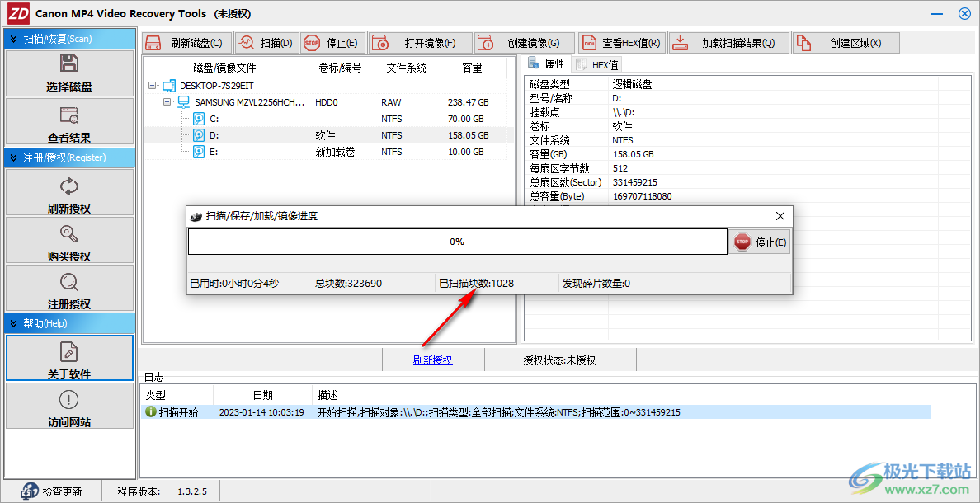Viewport: 980px width, 503px height.
Task: Collapse the 帮助(Help) sidebar section
Action: [x=69, y=323]
